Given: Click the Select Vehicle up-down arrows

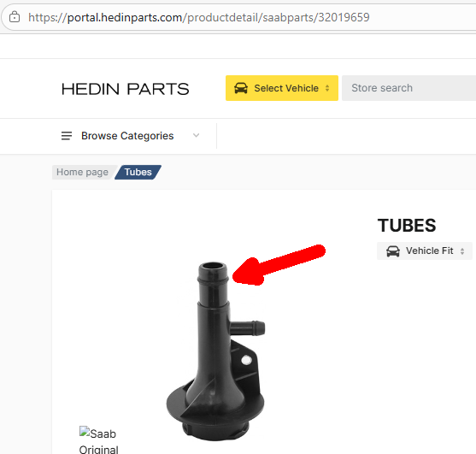Looking at the screenshot, I should [327, 88].
